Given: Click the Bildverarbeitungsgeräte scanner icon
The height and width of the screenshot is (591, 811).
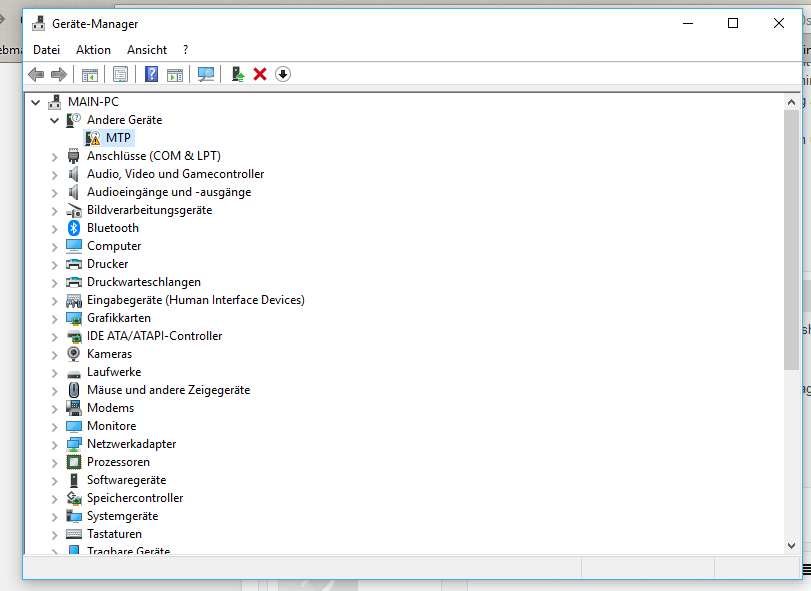Looking at the screenshot, I should pyautogui.click(x=74, y=210).
